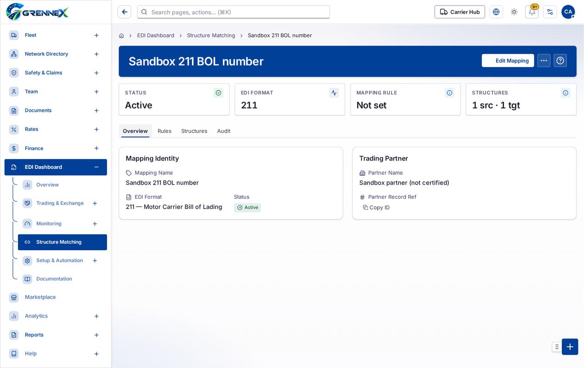
Task: Click the Grennex logo
Action: click(x=37, y=11)
